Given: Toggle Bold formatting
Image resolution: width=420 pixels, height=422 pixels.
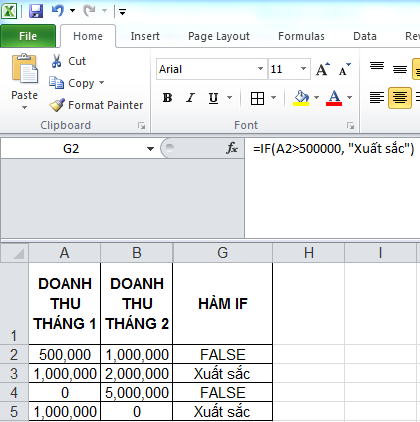Looking at the screenshot, I should (167, 98).
